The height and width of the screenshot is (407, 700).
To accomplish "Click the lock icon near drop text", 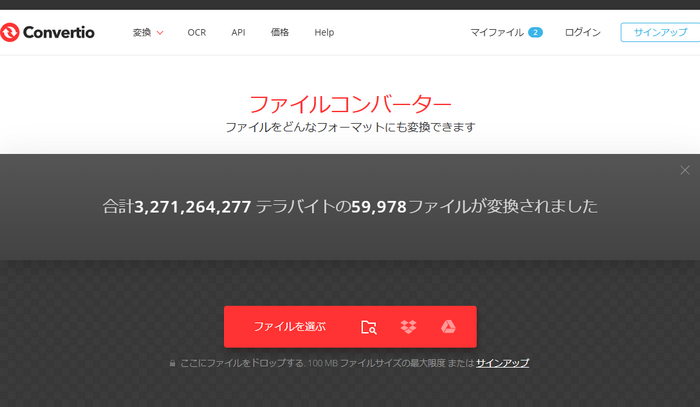I will click(172, 363).
